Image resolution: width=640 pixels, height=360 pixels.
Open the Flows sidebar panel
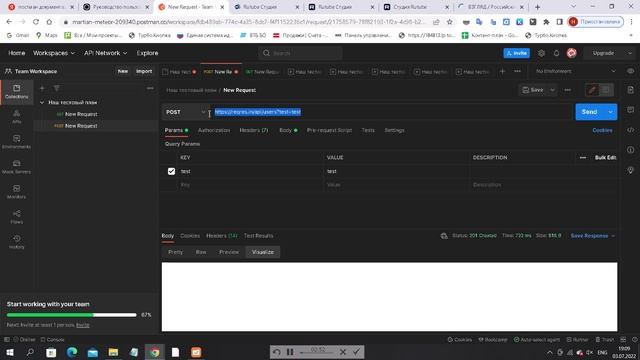tap(17, 217)
